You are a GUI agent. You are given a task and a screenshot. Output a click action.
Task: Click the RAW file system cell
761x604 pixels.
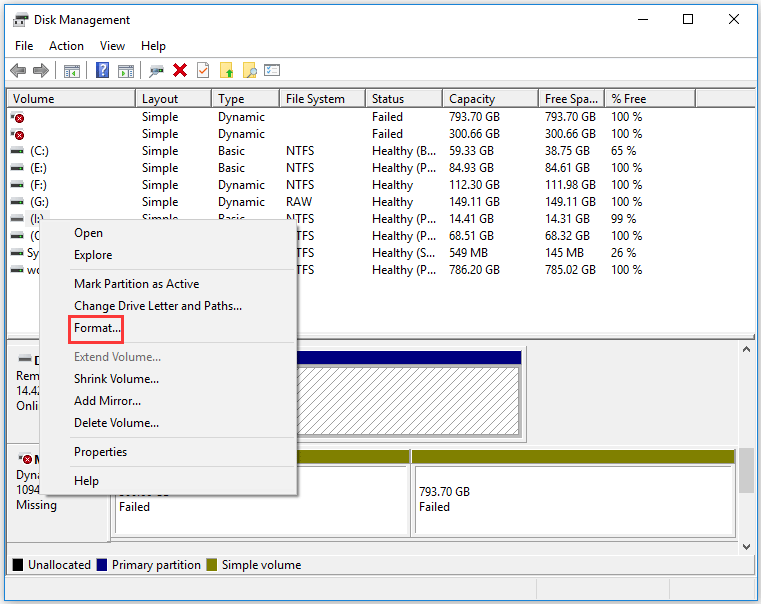click(x=299, y=202)
